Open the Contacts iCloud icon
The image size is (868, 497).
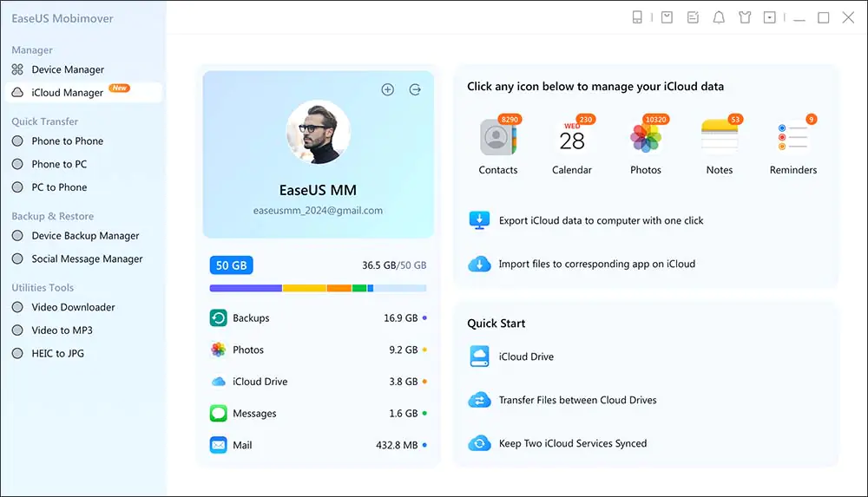coord(497,137)
